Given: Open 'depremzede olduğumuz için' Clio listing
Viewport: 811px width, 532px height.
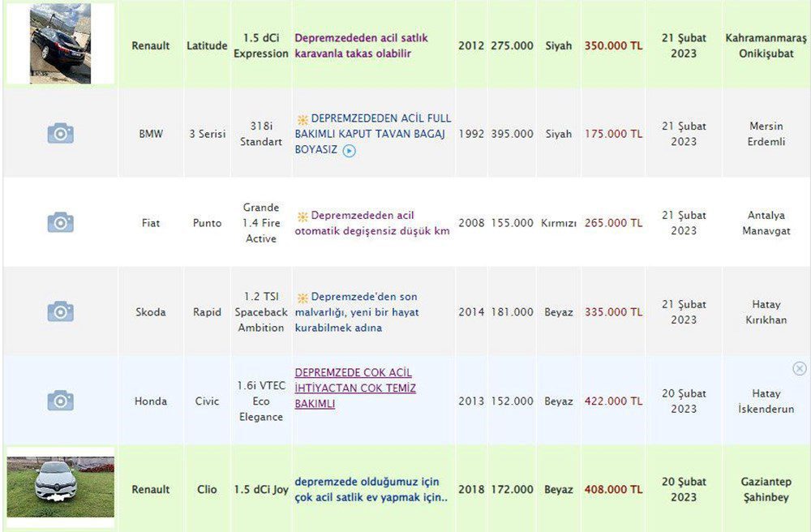Looking at the screenshot, I should (371, 489).
